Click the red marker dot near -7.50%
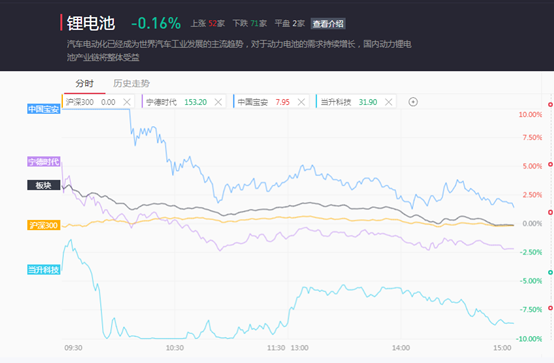Image resolution: width=554 pixels, height=363 pixels. (x=550, y=308)
